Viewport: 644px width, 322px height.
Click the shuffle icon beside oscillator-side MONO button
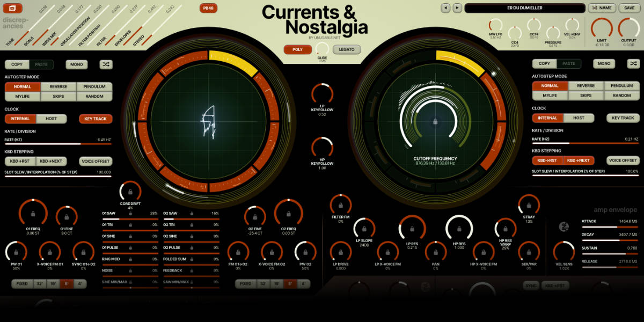point(106,64)
